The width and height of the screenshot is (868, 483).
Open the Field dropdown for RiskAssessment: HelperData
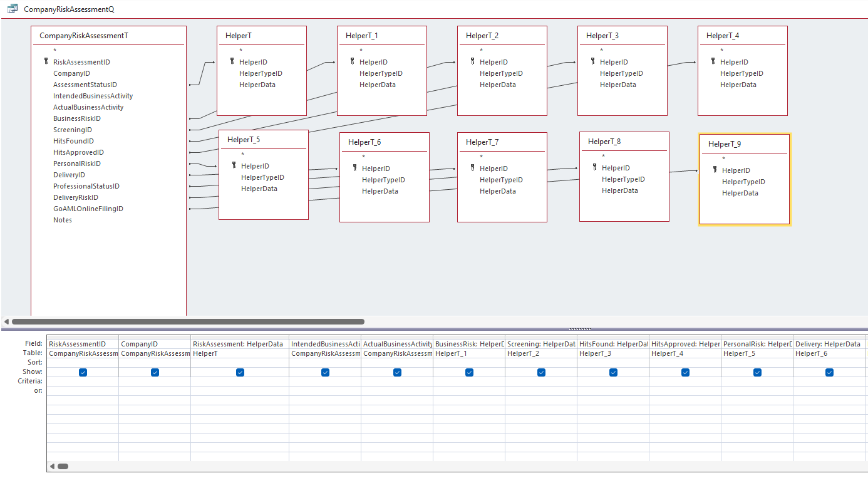coord(240,343)
